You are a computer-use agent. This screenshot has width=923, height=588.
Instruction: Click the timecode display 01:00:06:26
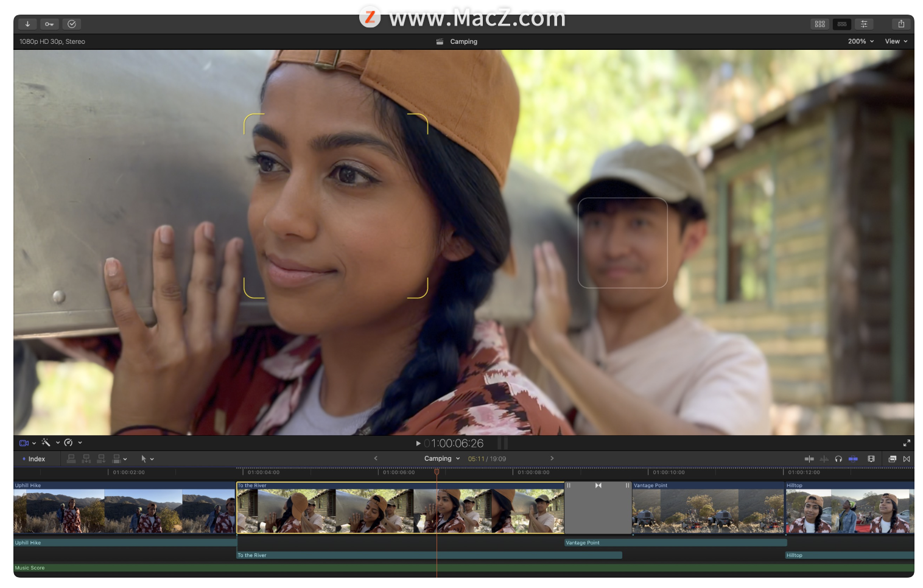454,443
